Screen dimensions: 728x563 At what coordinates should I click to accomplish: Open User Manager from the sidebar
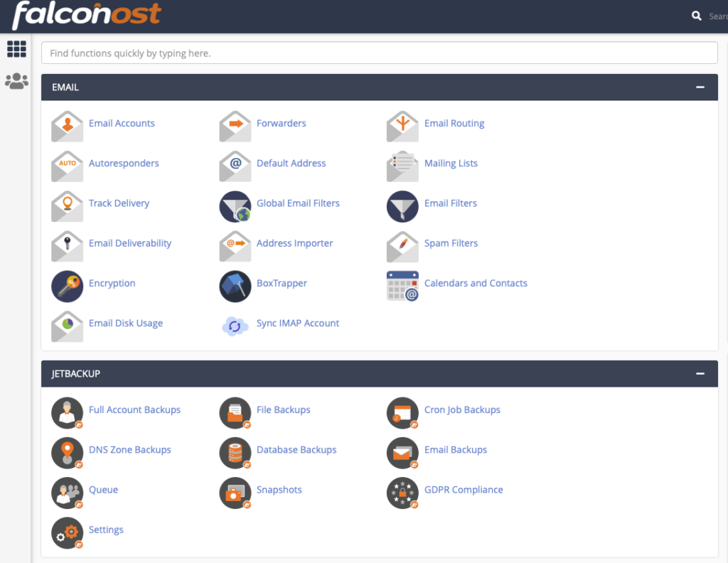(16, 81)
